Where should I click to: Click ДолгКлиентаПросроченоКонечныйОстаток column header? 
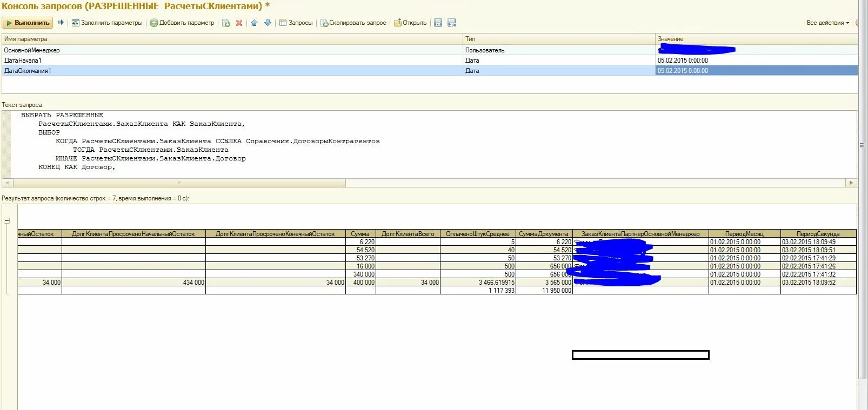[x=275, y=234]
